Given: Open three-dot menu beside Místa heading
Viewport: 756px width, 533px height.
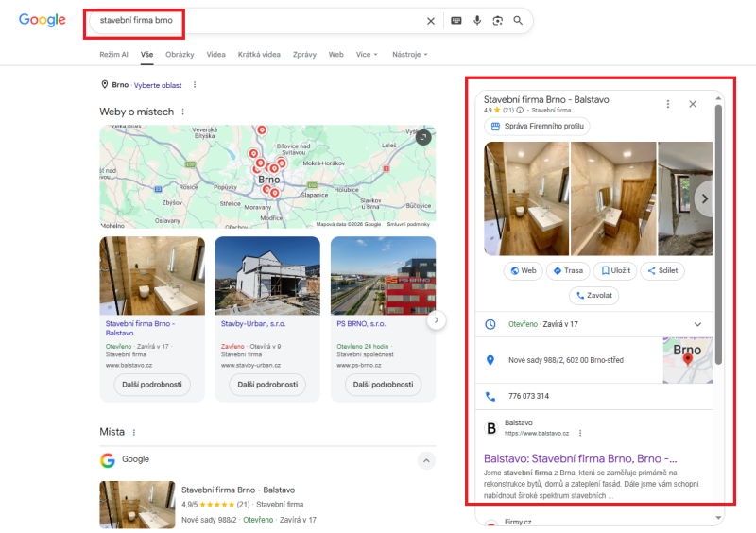Looking at the screenshot, I should point(134,432).
